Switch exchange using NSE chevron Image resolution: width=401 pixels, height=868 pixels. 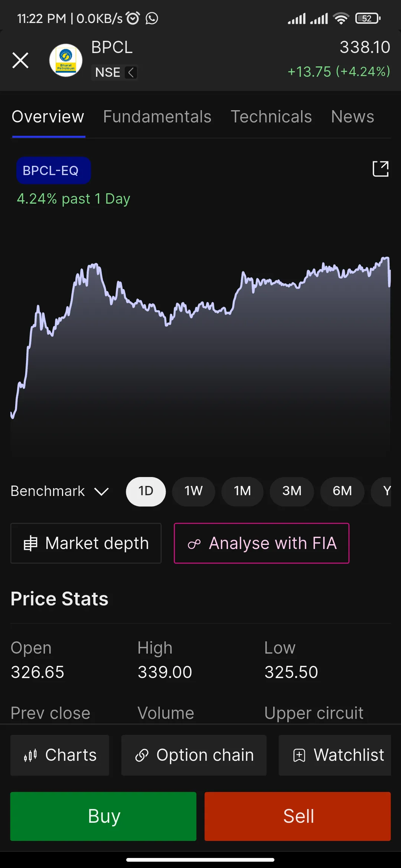tap(131, 72)
